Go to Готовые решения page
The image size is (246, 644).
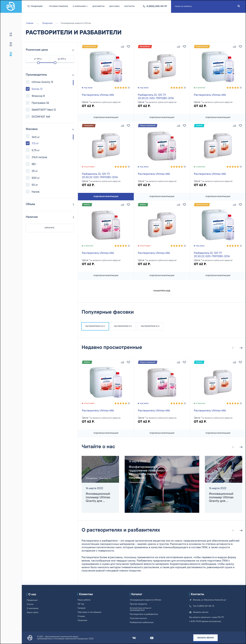(x=58, y=6)
